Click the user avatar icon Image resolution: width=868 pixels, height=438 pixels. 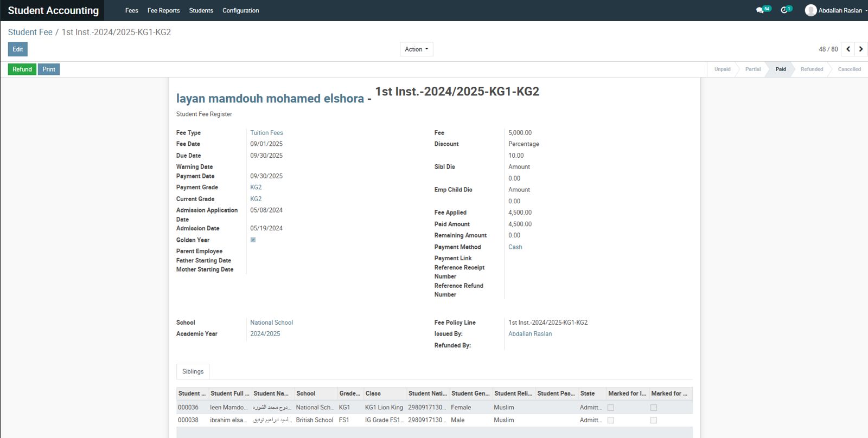[810, 10]
